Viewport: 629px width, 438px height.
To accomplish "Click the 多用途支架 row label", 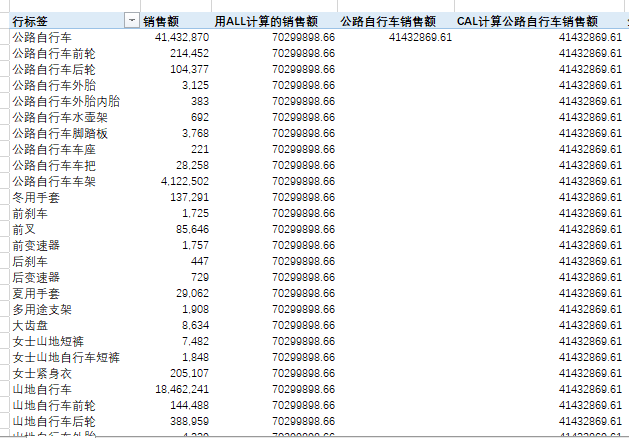I will (42, 310).
